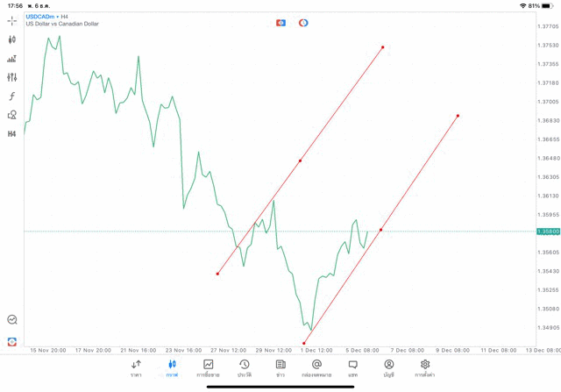Open the ประวัติ history tab
The height and width of the screenshot is (392, 561).
[x=245, y=368]
